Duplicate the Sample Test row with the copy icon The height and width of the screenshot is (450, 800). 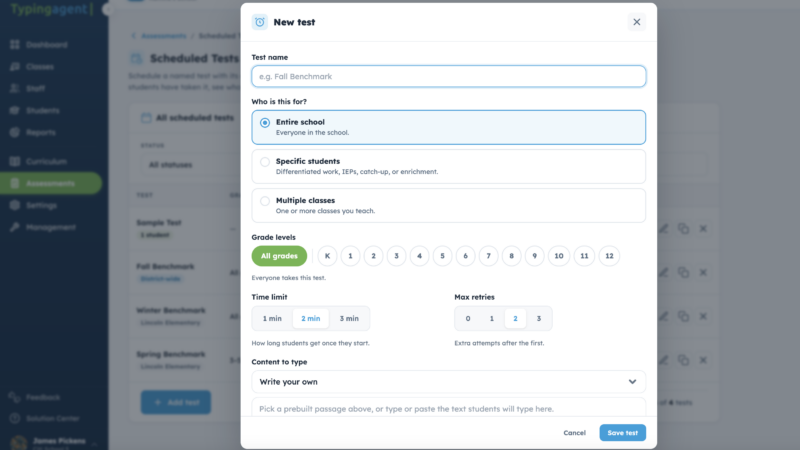pos(683,229)
